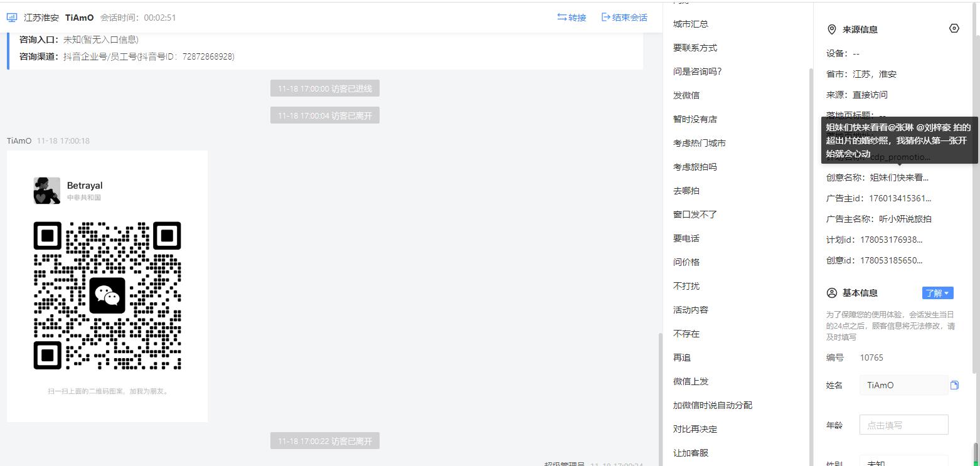This screenshot has width=980, height=466.
Task: Click the 计划id value 178053176938
Action: coord(892,240)
